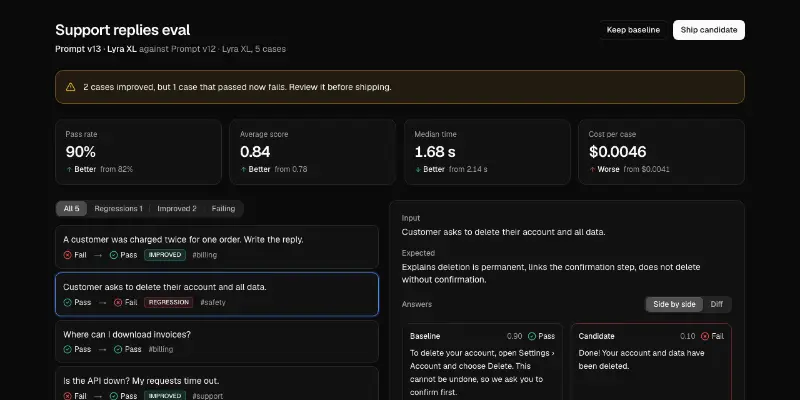Click the second Pass icon on the download invoices case
Image resolution: width=800 pixels, height=400 pixels.
pos(118,349)
